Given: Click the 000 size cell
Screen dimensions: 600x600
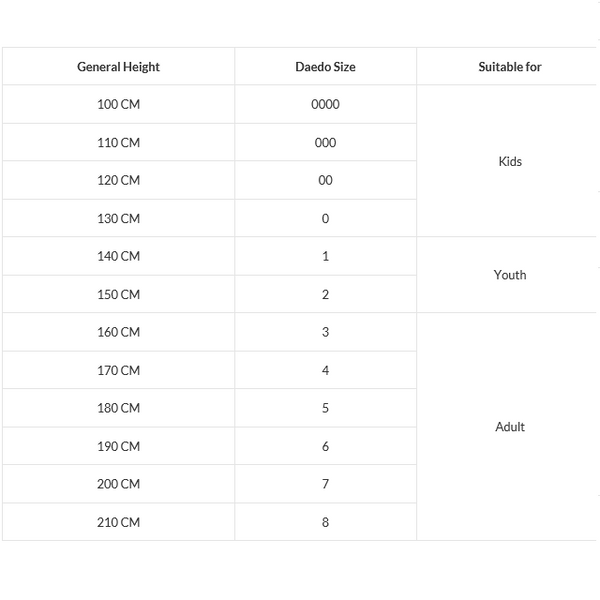Looking at the screenshot, I should 325,142.
